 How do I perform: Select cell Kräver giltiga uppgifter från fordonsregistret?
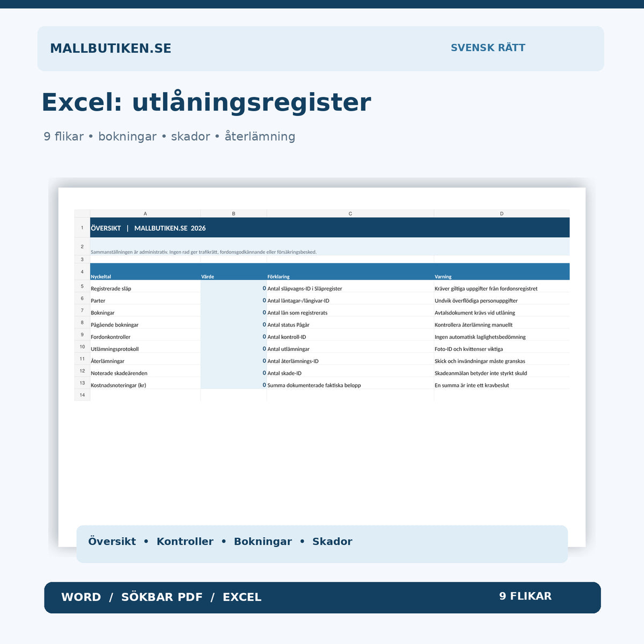pyautogui.click(x=502, y=287)
